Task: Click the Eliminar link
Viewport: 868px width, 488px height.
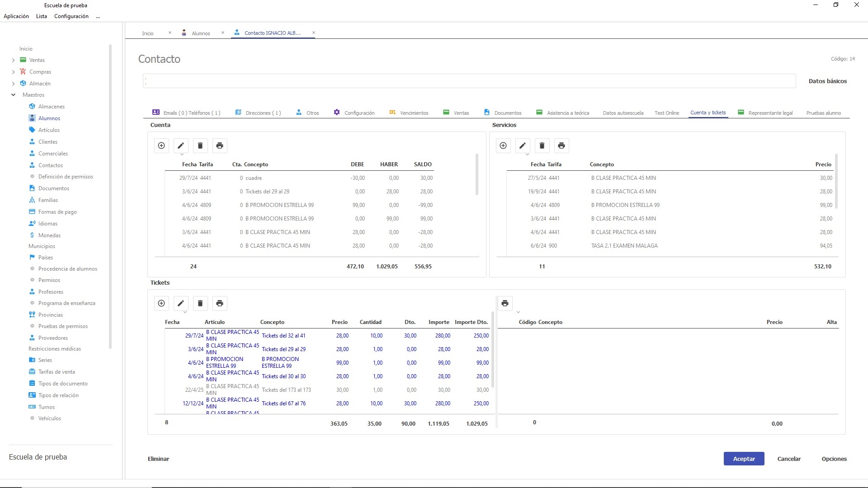Action: [x=158, y=459]
